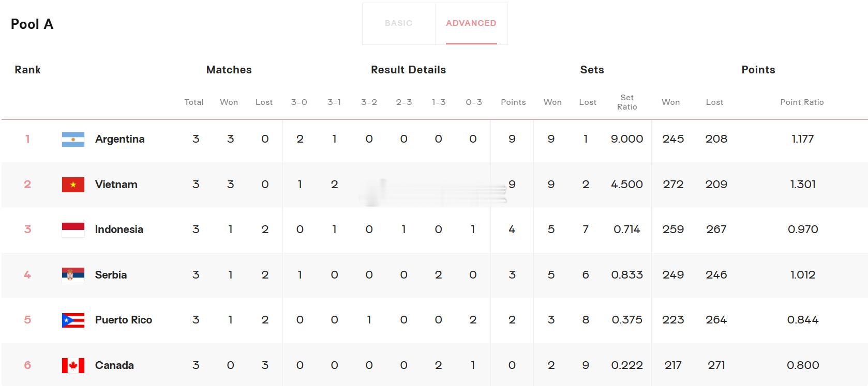Click the Rank column header

27,70
